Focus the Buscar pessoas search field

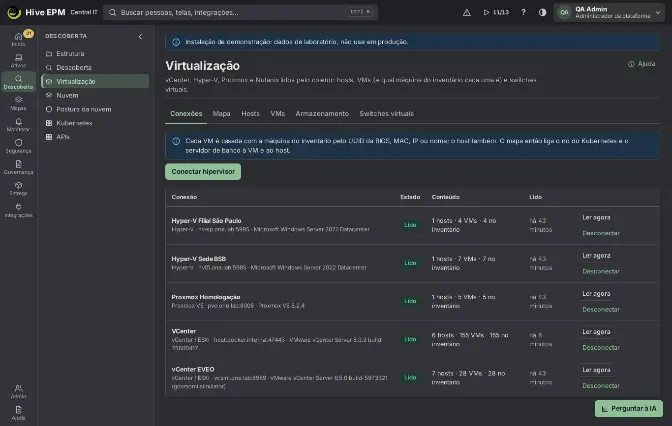(x=240, y=12)
